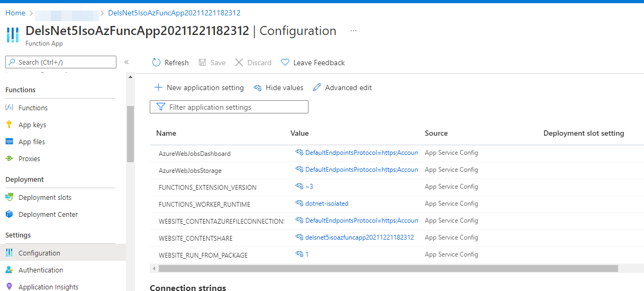Sort by the Value column header
Image resolution: width=644 pixels, height=291 pixels.
coord(300,133)
